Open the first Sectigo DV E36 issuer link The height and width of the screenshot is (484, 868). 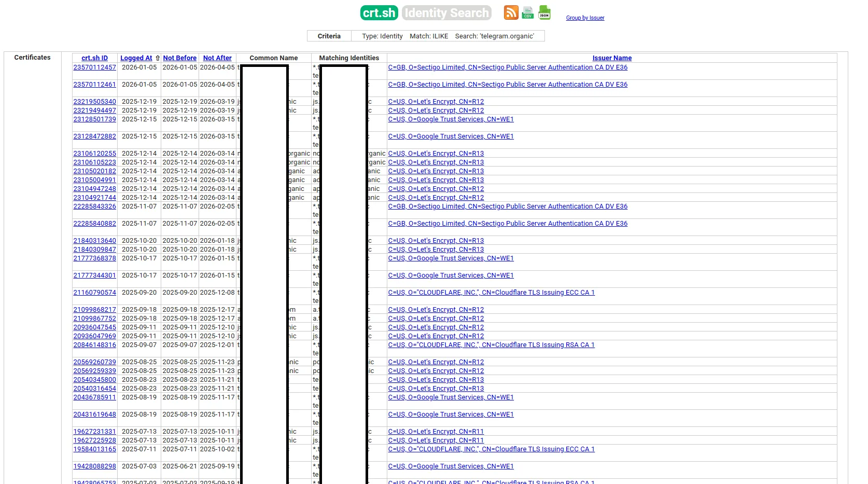508,67
